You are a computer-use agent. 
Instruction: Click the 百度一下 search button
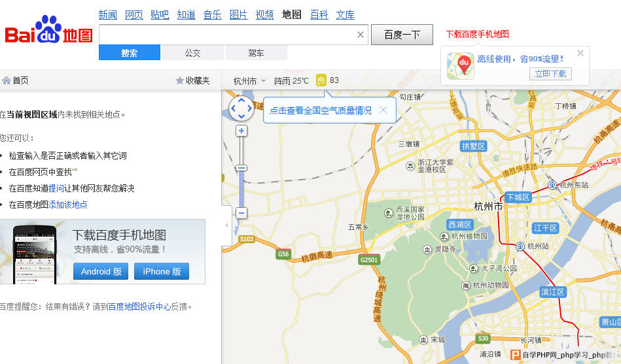click(x=402, y=35)
